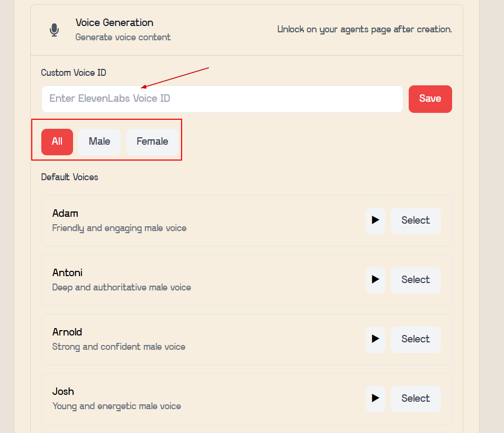Show only Female voices
504x433 pixels.
coord(152,142)
